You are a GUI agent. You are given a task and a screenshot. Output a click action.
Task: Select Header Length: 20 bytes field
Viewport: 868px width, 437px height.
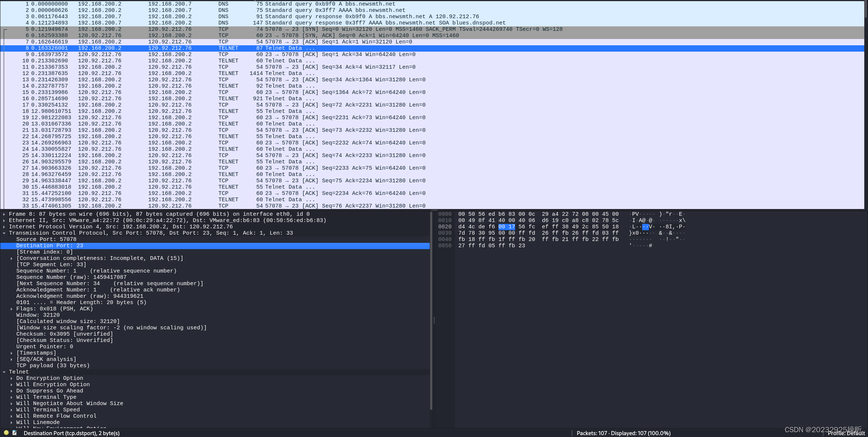coord(215,303)
